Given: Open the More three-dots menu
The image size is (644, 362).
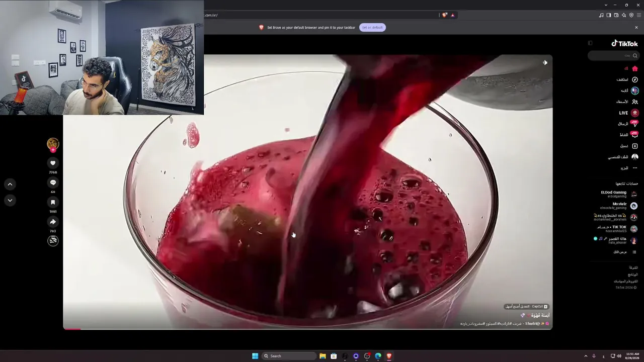Looking at the screenshot, I should click(x=635, y=168).
